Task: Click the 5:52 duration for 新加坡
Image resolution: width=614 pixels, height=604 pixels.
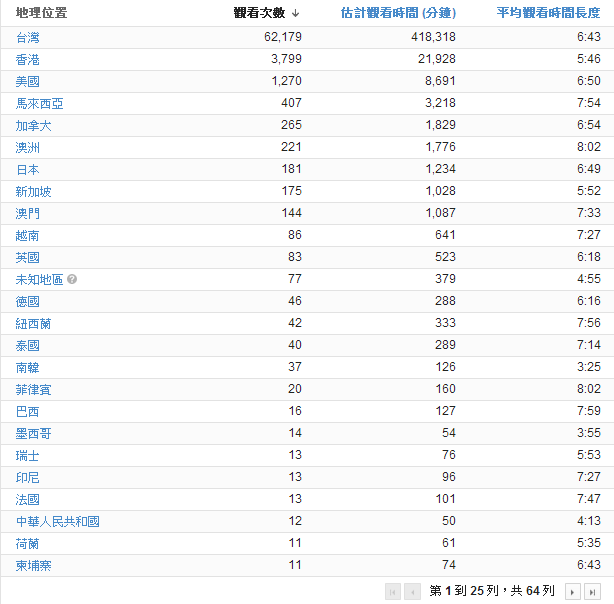Action: 589,191
